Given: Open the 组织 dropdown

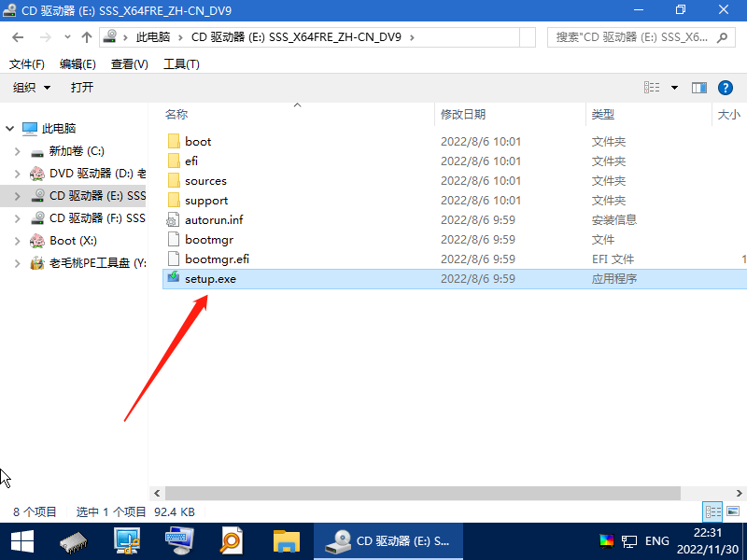Looking at the screenshot, I should click(32, 88).
